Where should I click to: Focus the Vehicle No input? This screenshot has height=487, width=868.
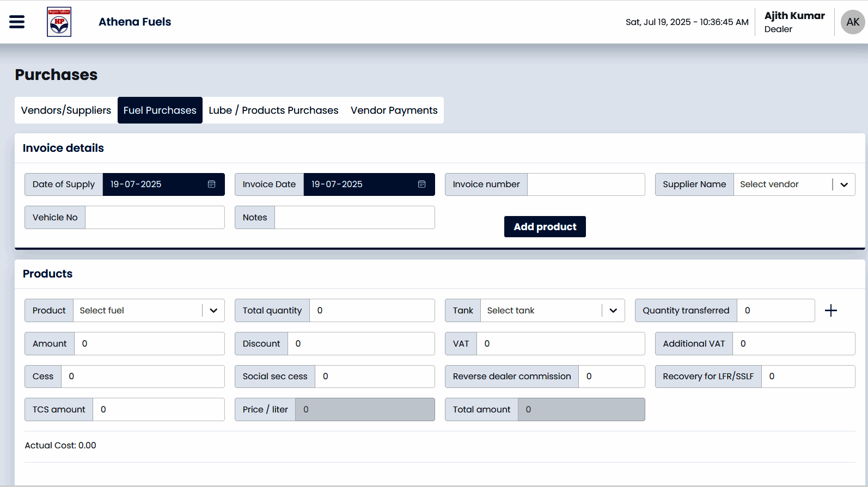coord(155,218)
